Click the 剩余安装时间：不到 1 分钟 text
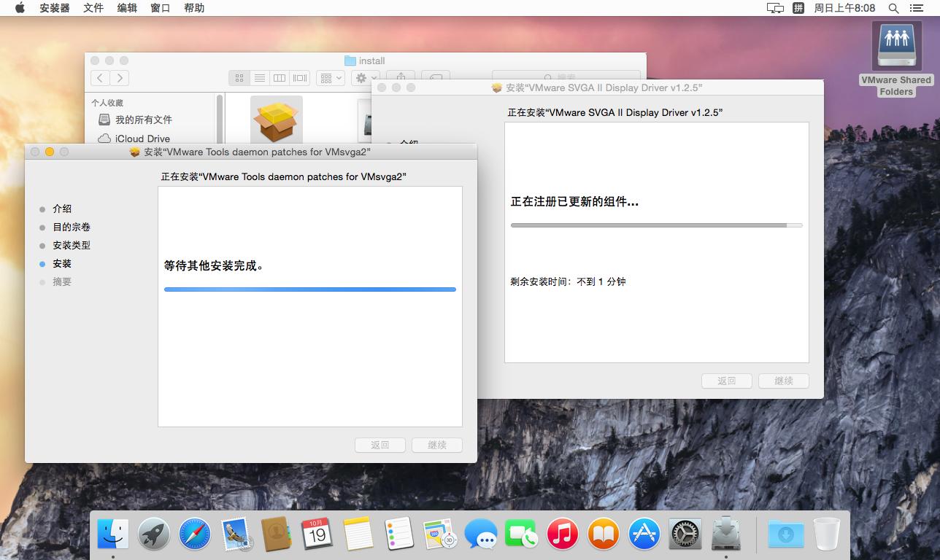 tap(568, 281)
